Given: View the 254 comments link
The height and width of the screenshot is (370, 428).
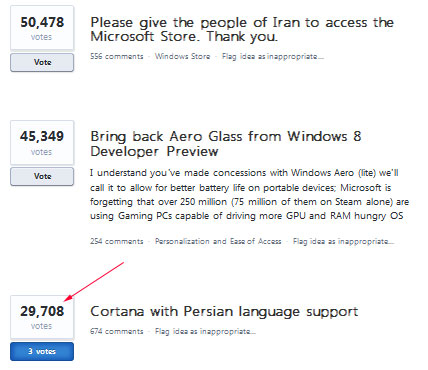Looking at the screenshot, I should tap(117, 241).
